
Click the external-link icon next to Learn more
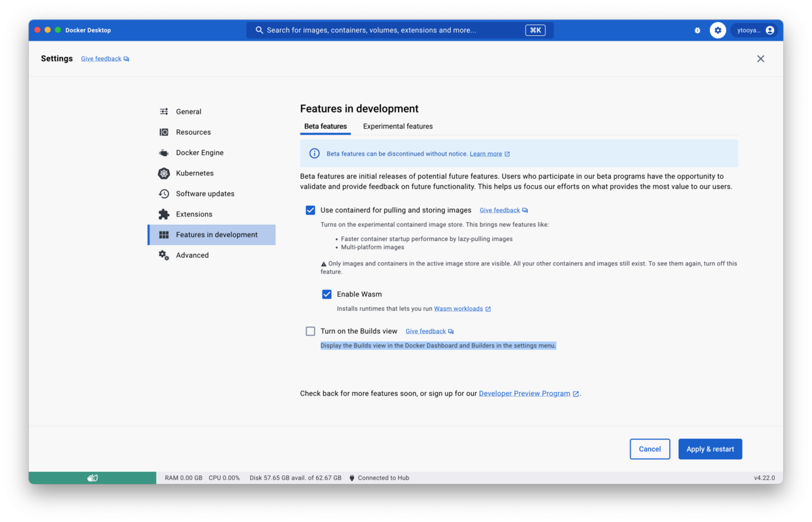507,154
